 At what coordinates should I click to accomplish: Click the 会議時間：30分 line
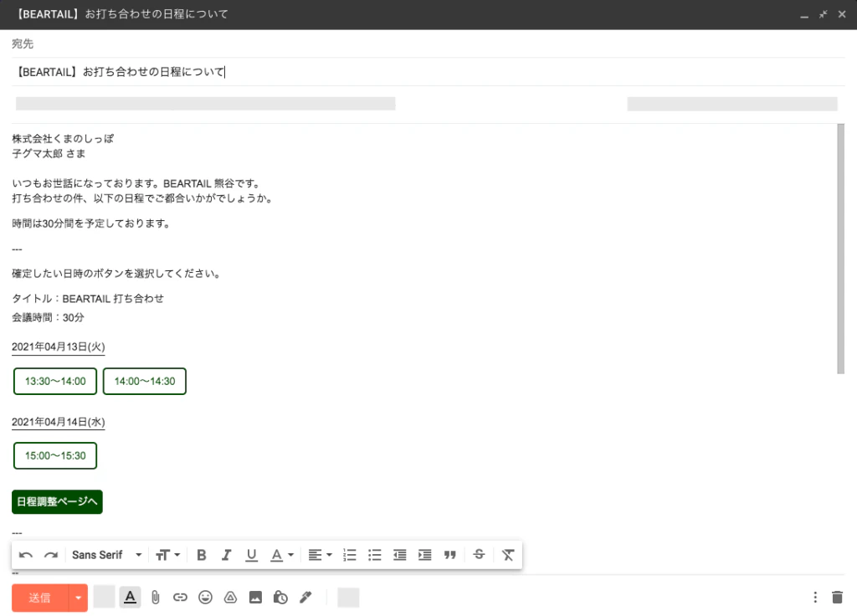pyautogui.click(x=48, y=317)
